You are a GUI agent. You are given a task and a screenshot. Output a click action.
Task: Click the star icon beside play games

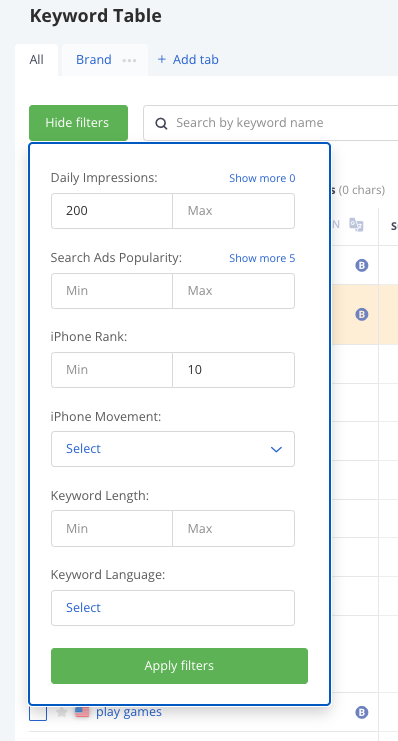(61, 712)
